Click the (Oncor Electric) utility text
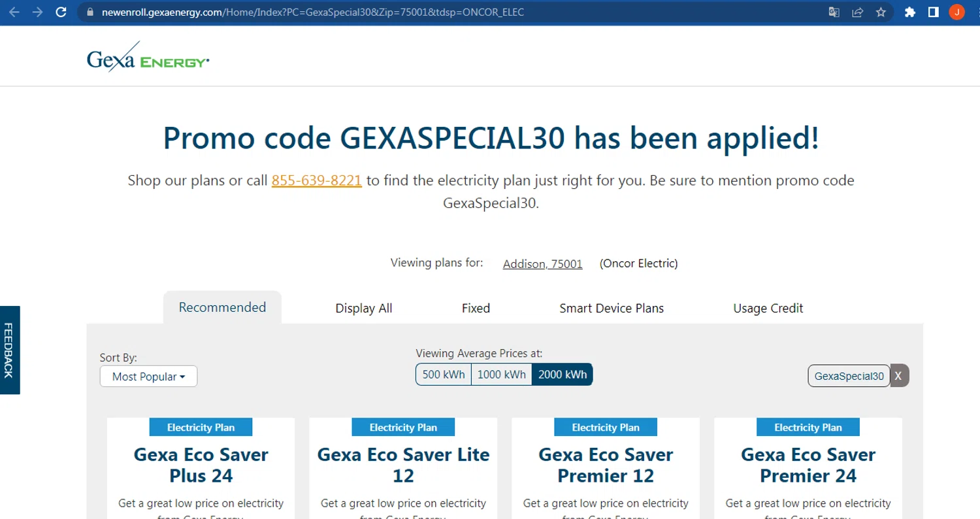980x519 pixels. click(638, 263)
